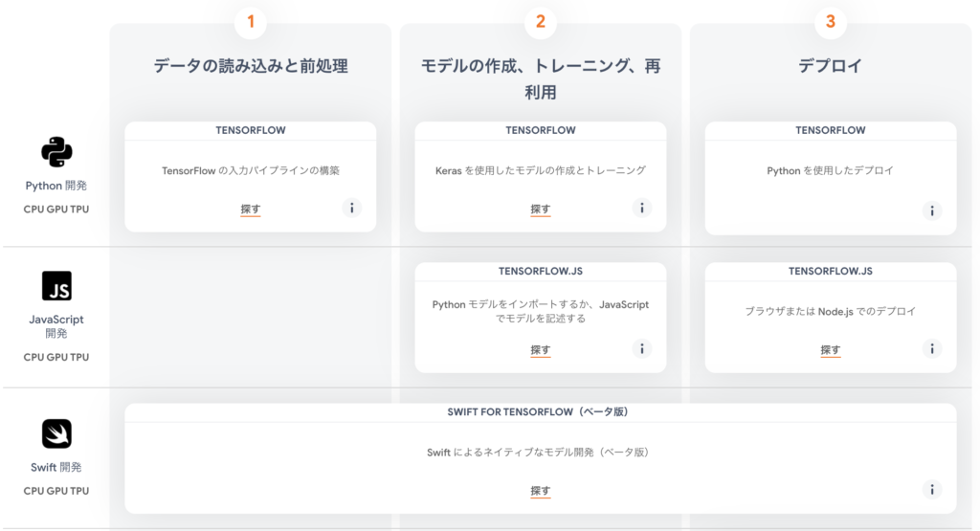980x531 pixels.
Task: Click 探す link under Python モデルをインポートするか
Action: pyautogui.click(x=541, y=350)
